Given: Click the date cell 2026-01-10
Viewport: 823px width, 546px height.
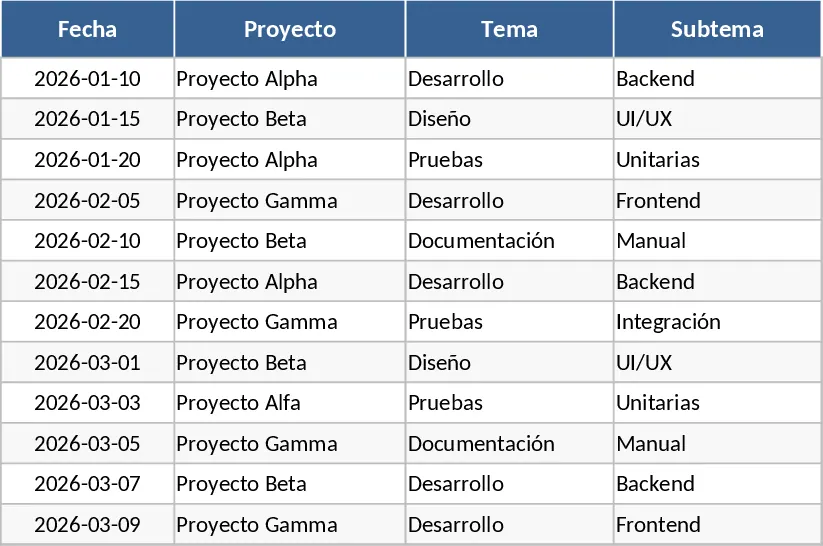Looking at the screenshot, I should tap(88, 78).
